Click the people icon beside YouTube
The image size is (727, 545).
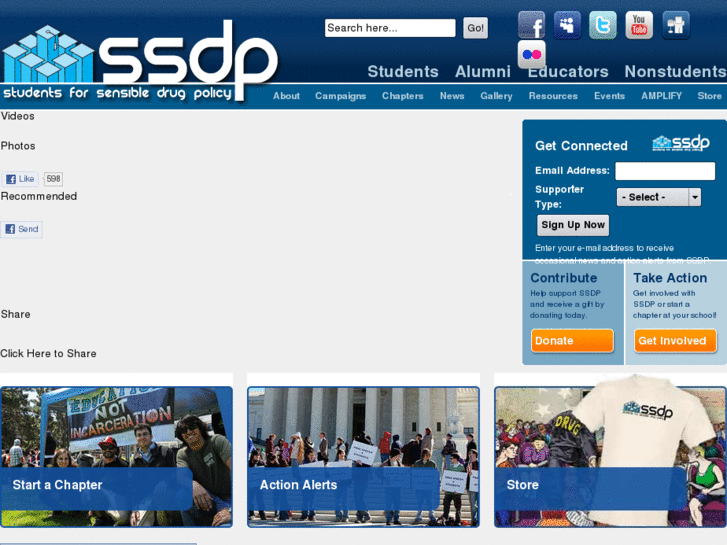[x=676, y=25]
